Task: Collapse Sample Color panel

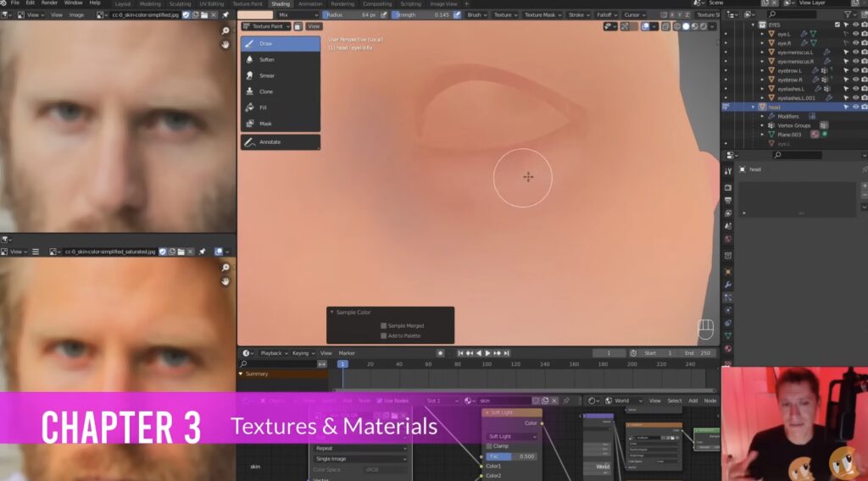Action: point(332,313)
